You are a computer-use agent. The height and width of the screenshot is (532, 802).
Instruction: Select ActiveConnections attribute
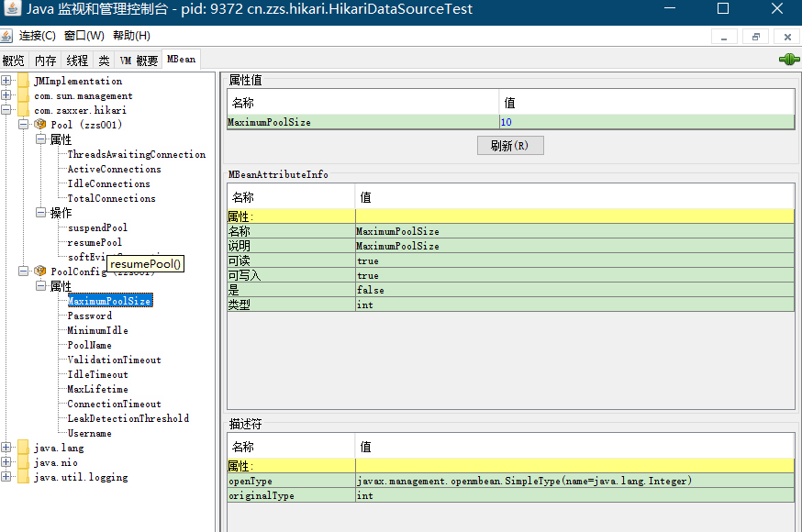click(x=114, y=169)
